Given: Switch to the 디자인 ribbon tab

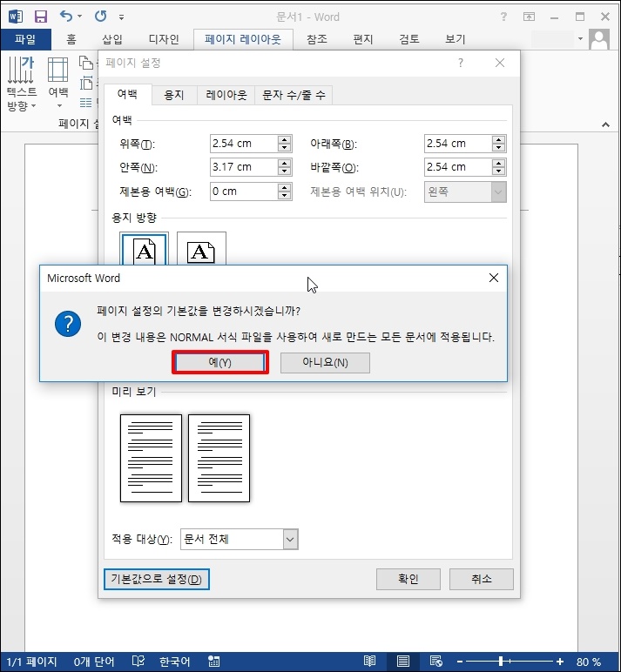Looking at the screenshot, I should pyautogui.click(x=164, y=39).
